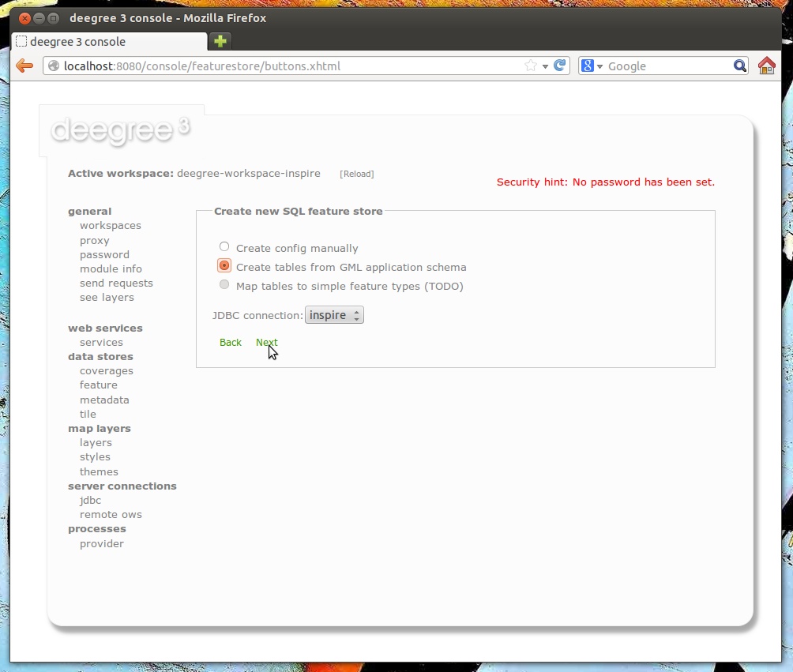This screenshot has width=793, height=672.
Task: Open a new tab with the plus icon
Action: (220, 39)
